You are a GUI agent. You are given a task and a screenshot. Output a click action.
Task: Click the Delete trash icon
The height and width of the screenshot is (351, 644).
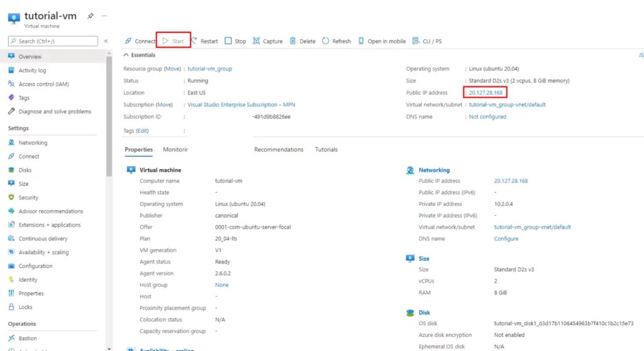pyautogui.click(x=293, y=41)
